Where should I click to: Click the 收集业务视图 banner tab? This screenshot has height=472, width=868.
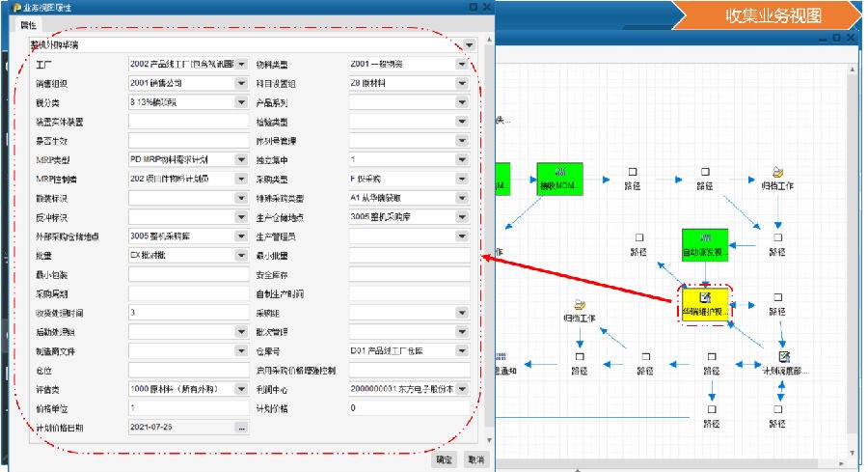(773, 15)
